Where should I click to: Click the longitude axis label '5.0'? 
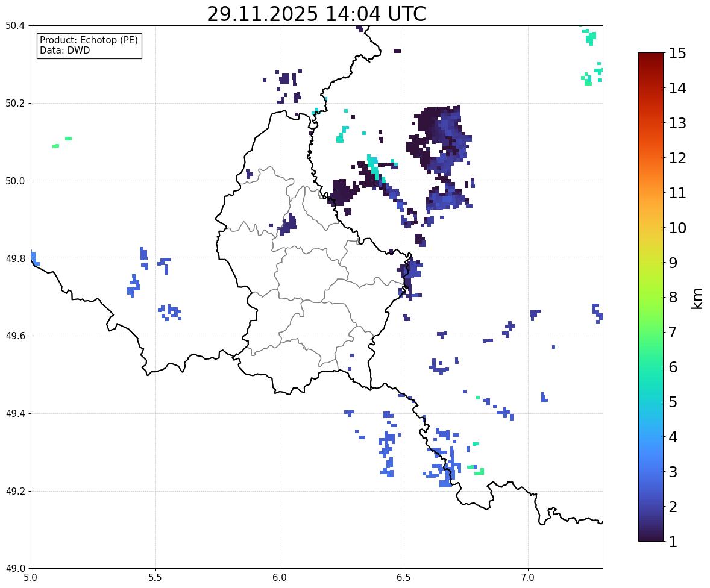31,578
